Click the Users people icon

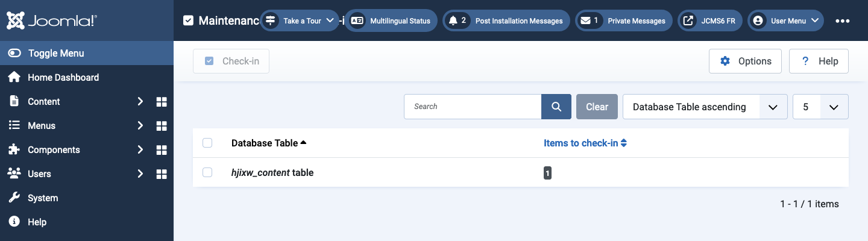pyautogui.click(x=14, y=174)
